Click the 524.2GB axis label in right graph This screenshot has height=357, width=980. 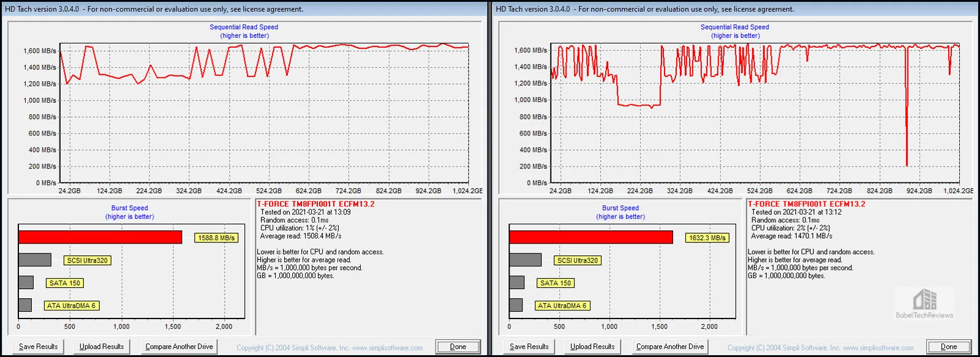(759, 190)
